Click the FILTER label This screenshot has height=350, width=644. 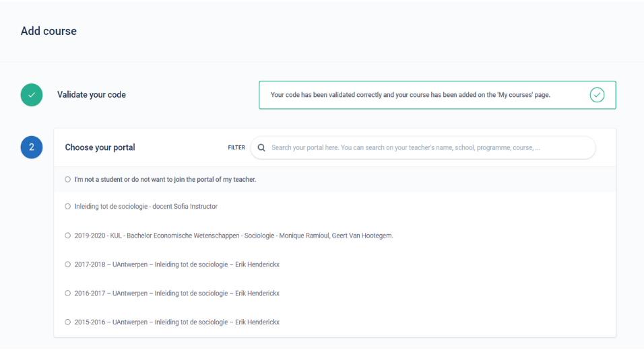point(236,147)
